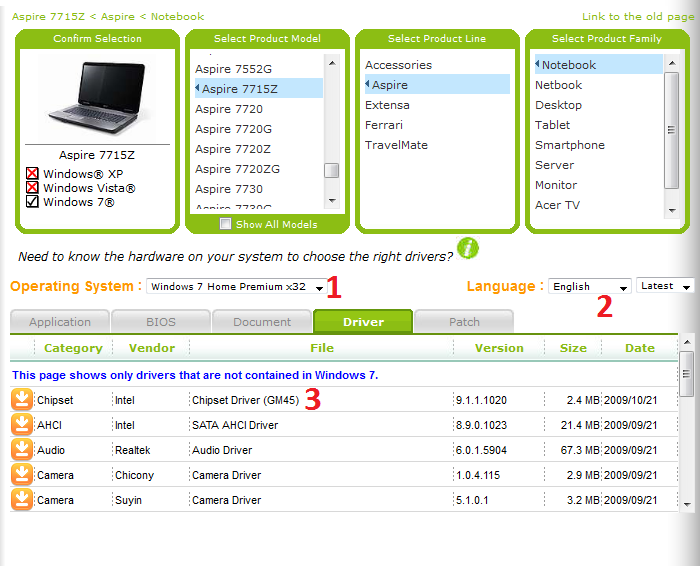Click the Windows XP compatibility checkbox
700x566 pixels.
click(32, 173)
